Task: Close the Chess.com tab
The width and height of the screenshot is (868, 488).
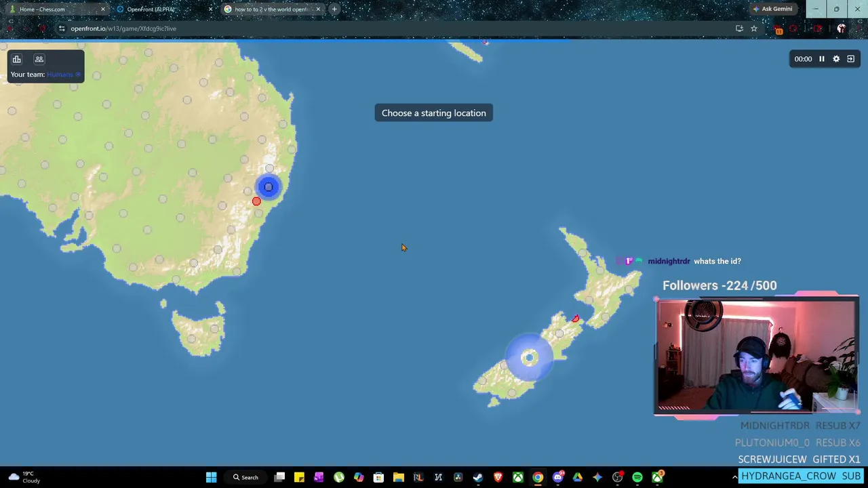Action: (x=103, y=9)
